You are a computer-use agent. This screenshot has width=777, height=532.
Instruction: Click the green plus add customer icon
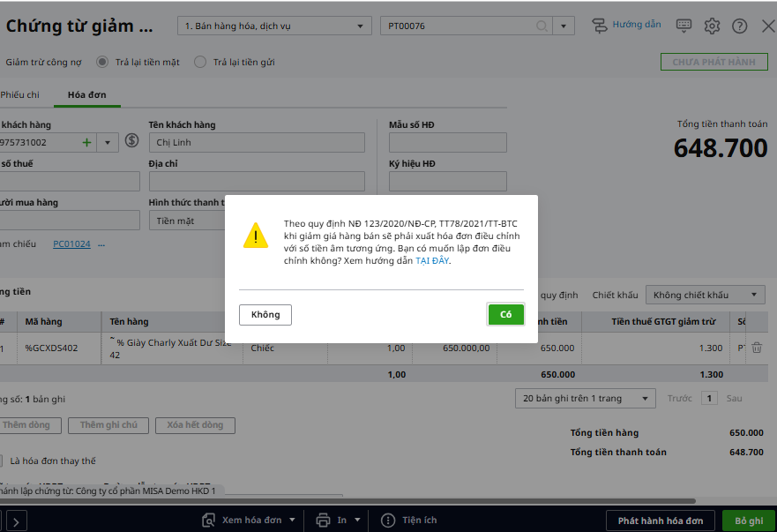click(x=86, y=142)
